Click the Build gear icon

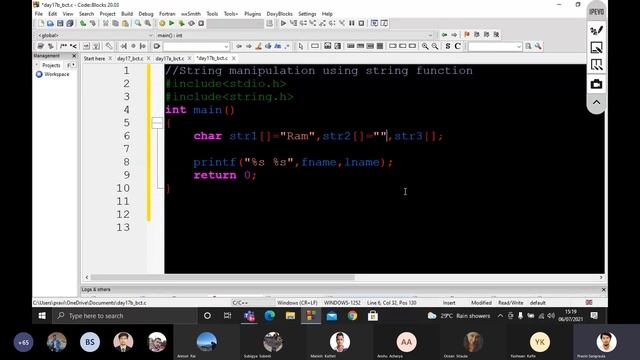pos(162,24)
